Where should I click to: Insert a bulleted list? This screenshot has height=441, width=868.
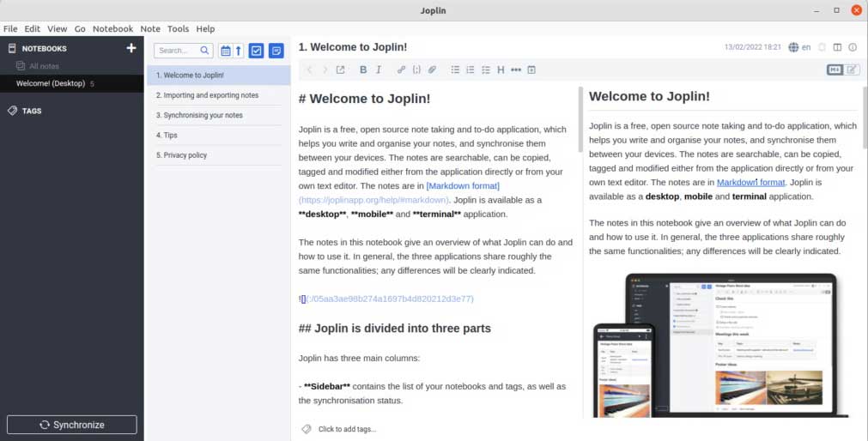click(456, 69)
